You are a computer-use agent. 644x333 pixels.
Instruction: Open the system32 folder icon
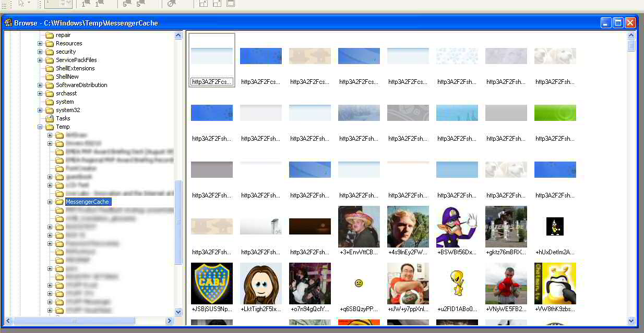point(50,110)
